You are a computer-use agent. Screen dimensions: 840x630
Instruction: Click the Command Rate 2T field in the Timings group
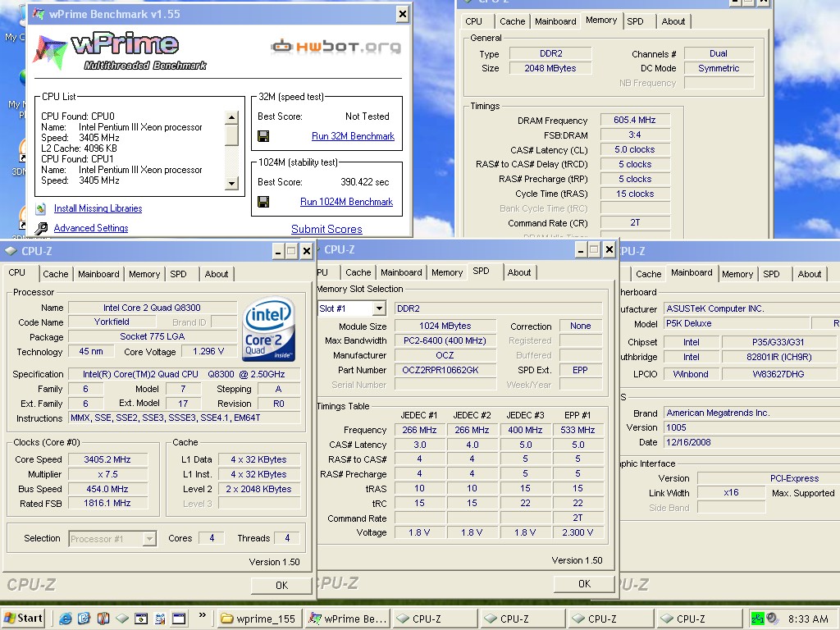(635, 223)
